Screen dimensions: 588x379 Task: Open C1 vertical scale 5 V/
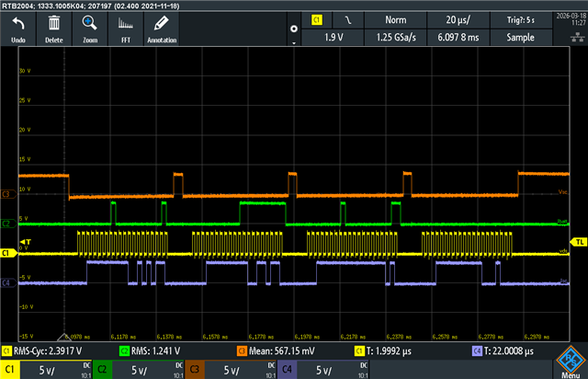[47, 371]
